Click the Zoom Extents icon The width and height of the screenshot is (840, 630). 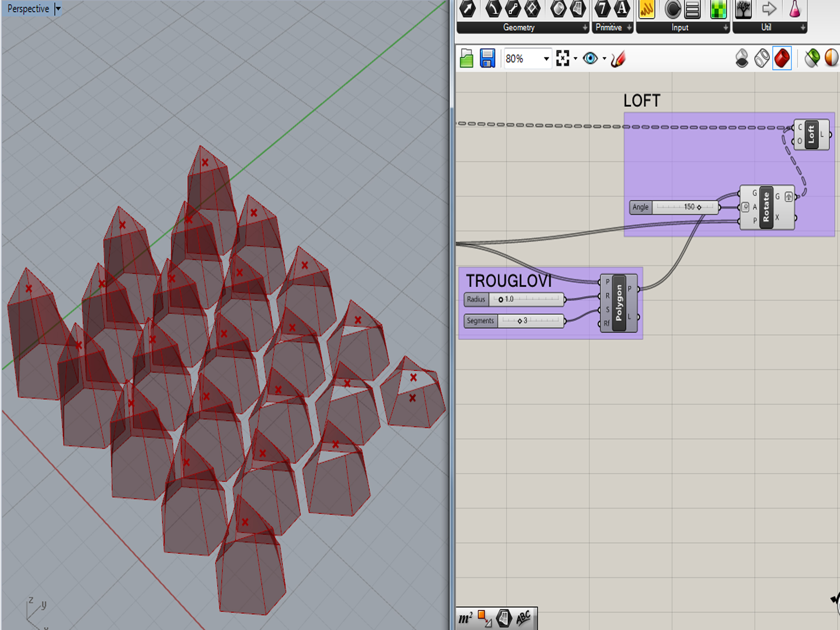point(563,58)
